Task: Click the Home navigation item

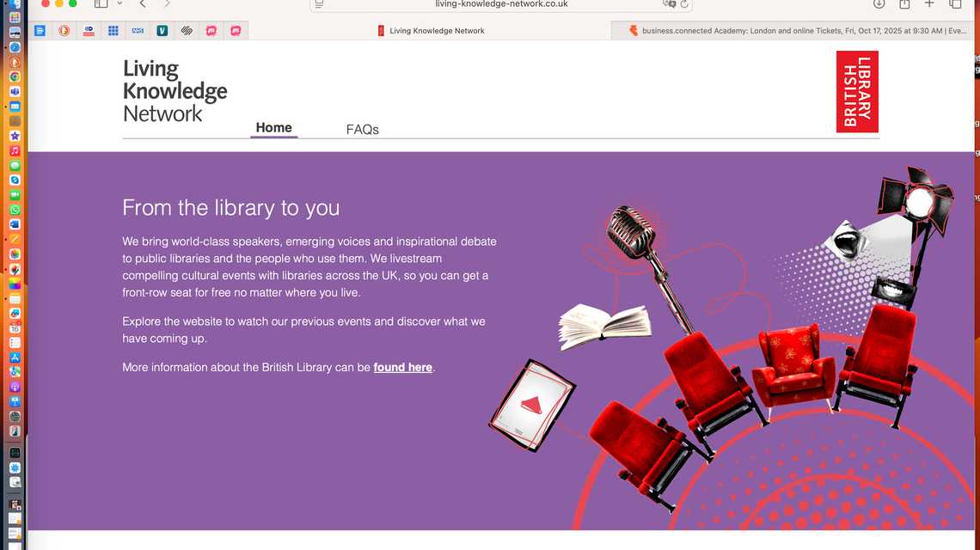Action: [x=273, y=128]
